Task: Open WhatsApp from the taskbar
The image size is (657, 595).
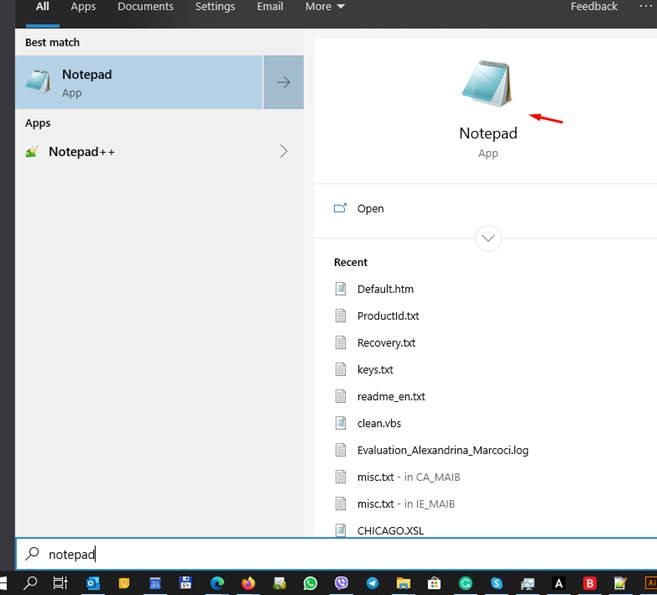Action: coord(310,583)
